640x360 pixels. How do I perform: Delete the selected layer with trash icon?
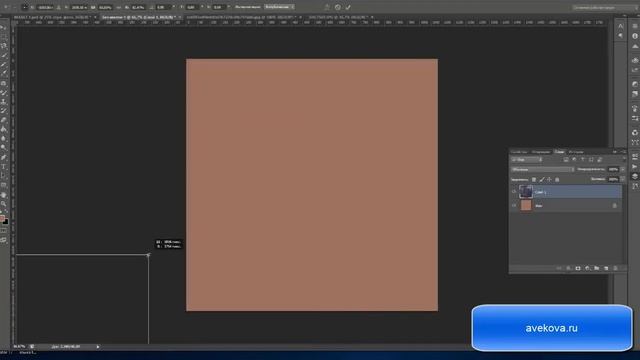point(615,268)
